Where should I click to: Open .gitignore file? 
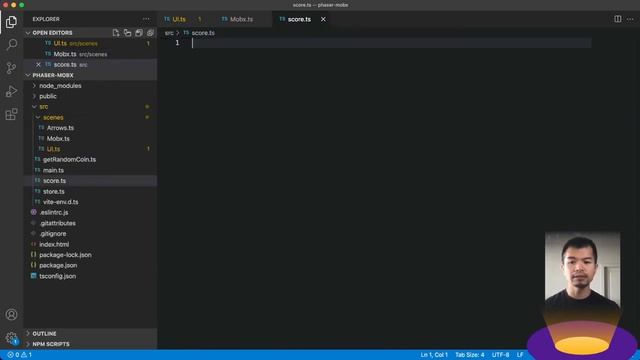[90, 233]
